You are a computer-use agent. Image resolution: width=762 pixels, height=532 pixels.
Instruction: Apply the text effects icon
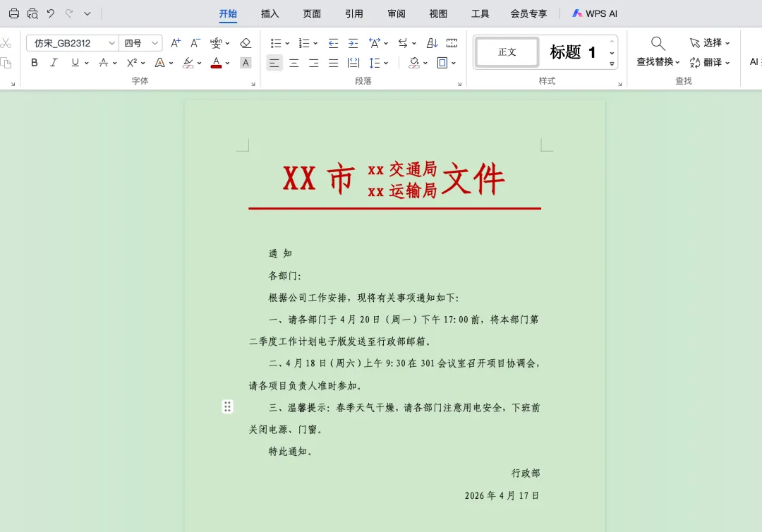pyautogui.click(x=159, y=63)
